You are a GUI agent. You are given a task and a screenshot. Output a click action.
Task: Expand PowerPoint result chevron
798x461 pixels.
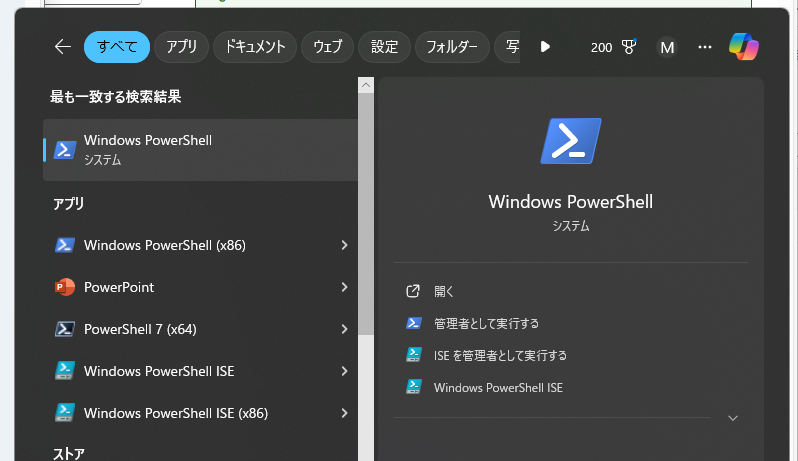345,287
